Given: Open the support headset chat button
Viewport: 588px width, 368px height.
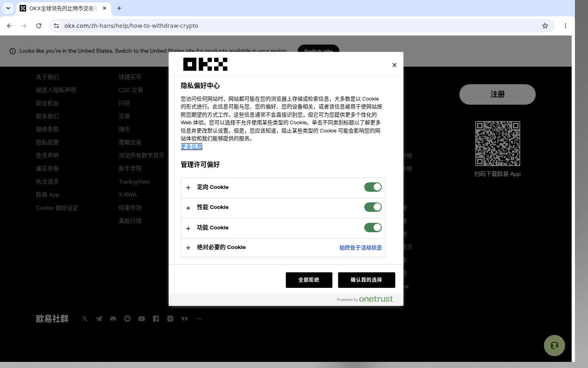Looking at the screenshot, I should 555,346.
